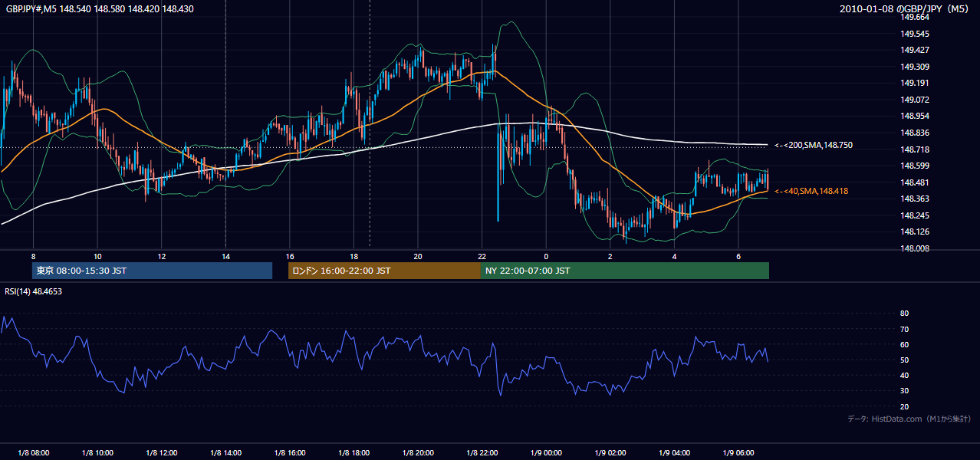Click the 40 SMA 148.418 label

pos(811,191)
